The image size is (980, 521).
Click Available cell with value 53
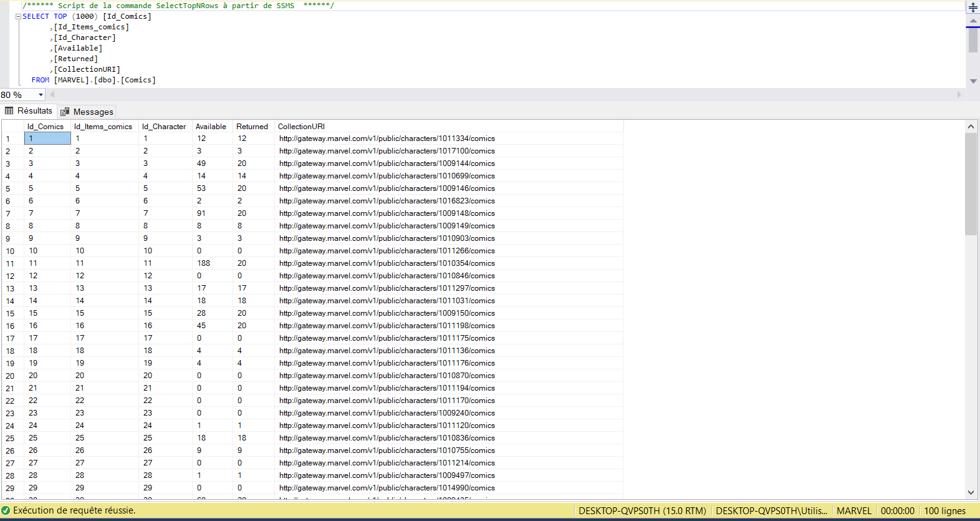tap(212, 188)
